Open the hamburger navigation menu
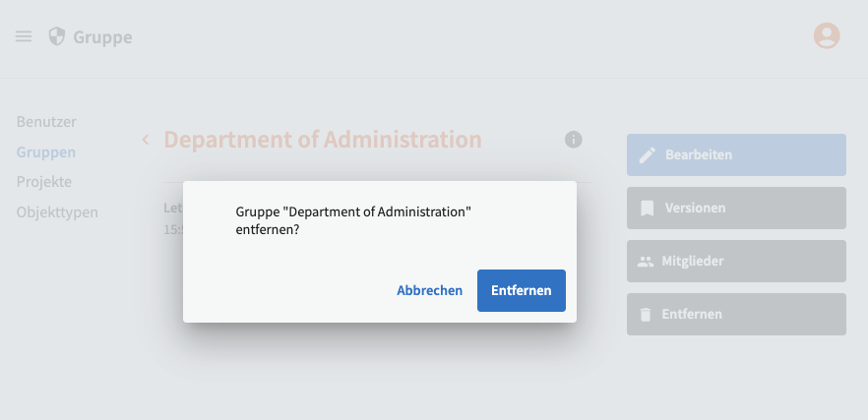Image resolution: width=868 pixels, height=420 pixels. click(24, 36)
